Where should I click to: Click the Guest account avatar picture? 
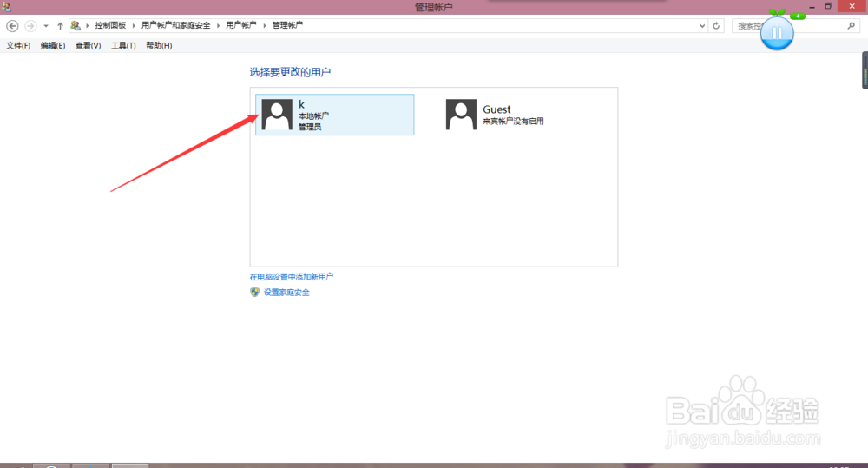tap(461, 115)
